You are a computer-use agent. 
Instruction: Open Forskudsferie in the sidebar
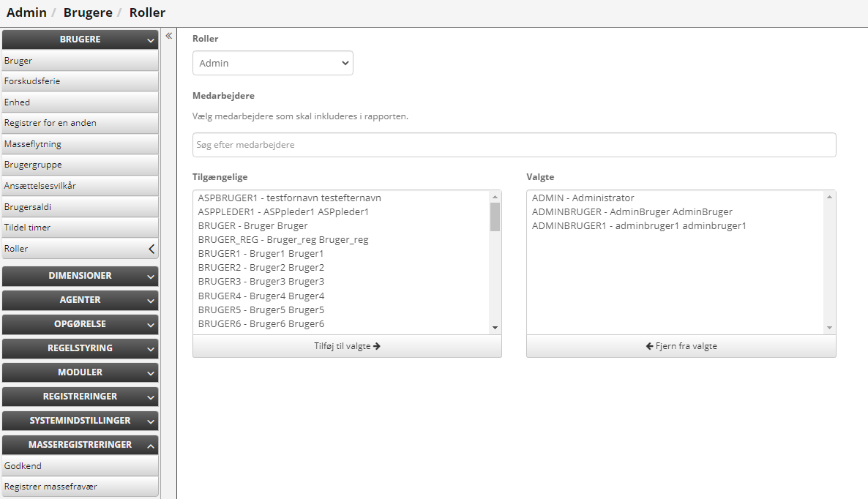click(x=32, y=81)
